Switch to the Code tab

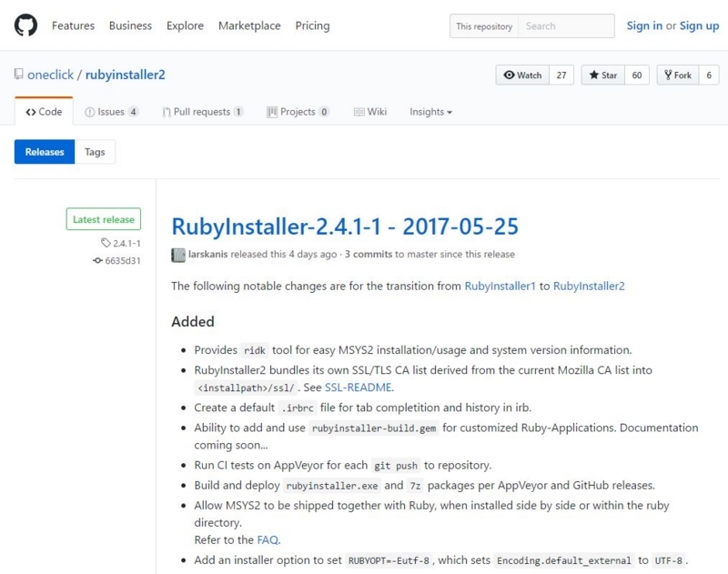[x=44, y=112]
